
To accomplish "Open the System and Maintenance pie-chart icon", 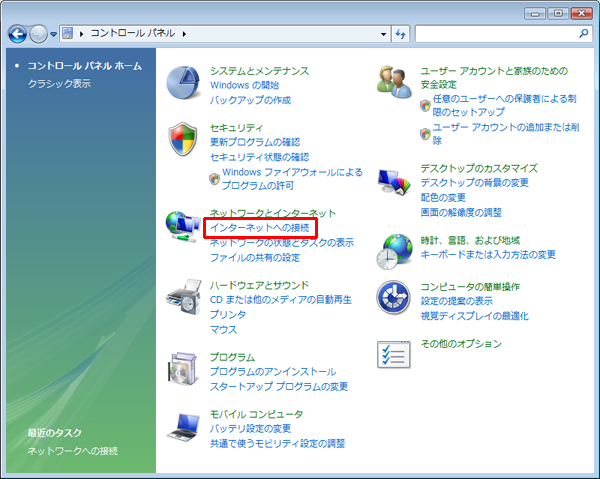I will [x=183, y=82].
